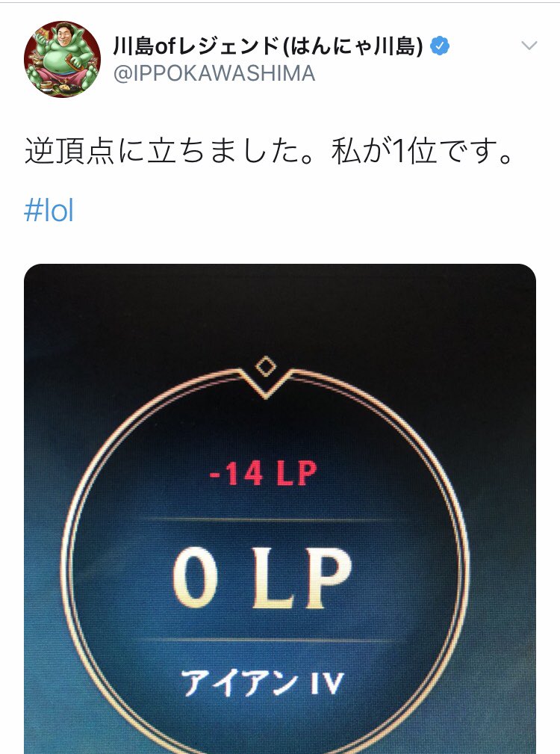Viewport: 560px width, 754px height.
Task: Click the large gold LP letters beside zero
Action: coord(302,578)
